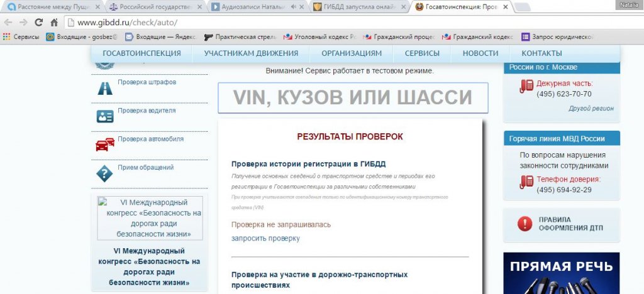
Task: Click the driver ID card icon
Action: click(x=104, y=116)
